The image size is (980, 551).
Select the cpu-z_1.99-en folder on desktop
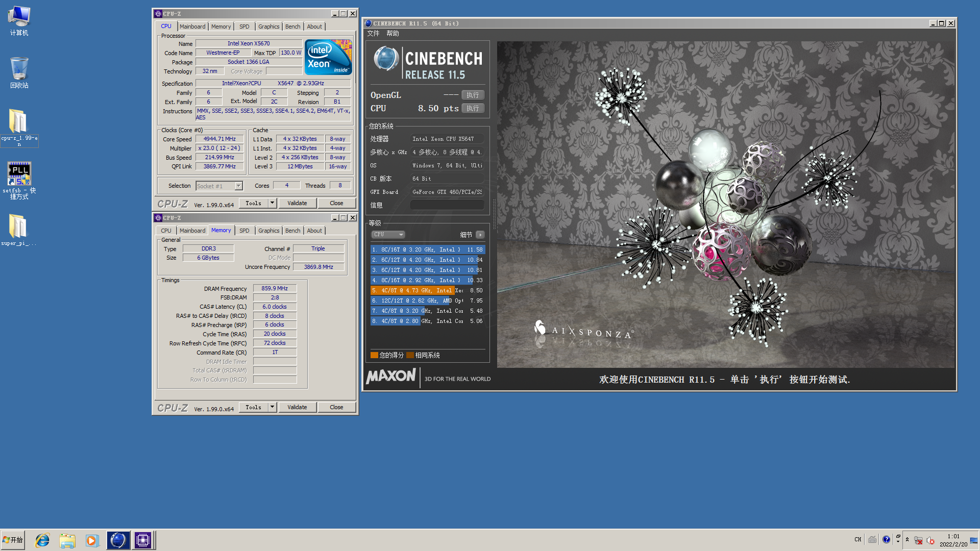pos(19,127)
